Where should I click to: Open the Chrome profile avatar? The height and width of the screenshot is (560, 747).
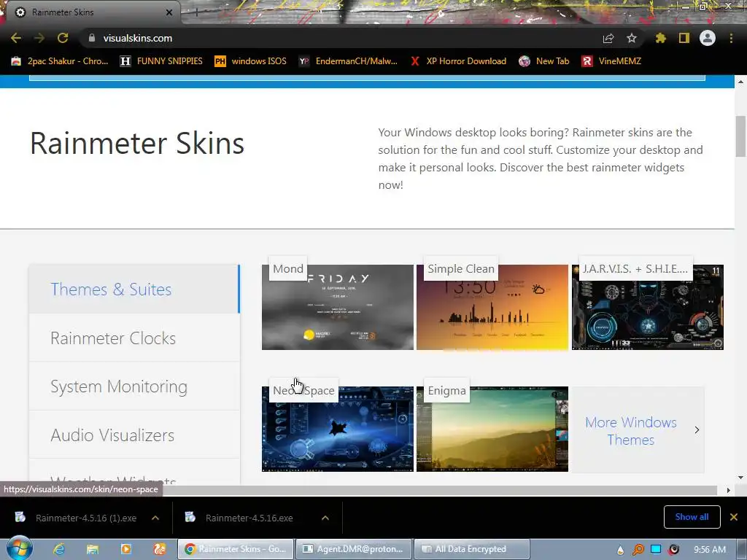click(708, 38)
